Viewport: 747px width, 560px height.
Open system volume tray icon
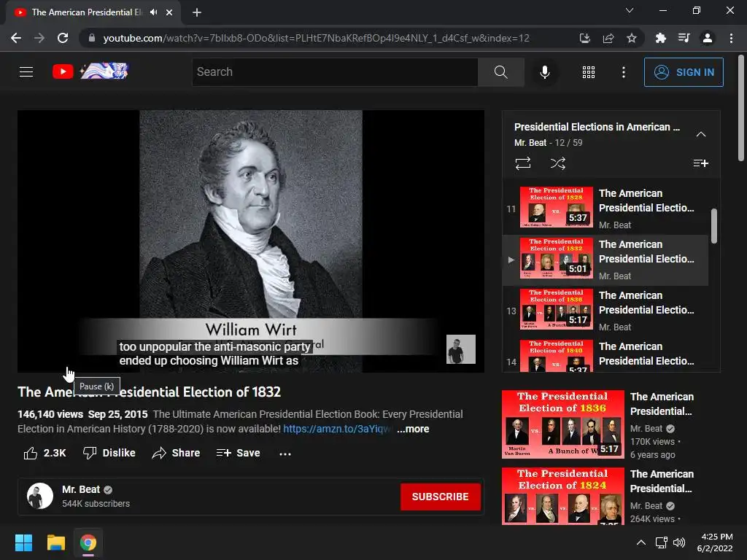click(x=679, y=542)
